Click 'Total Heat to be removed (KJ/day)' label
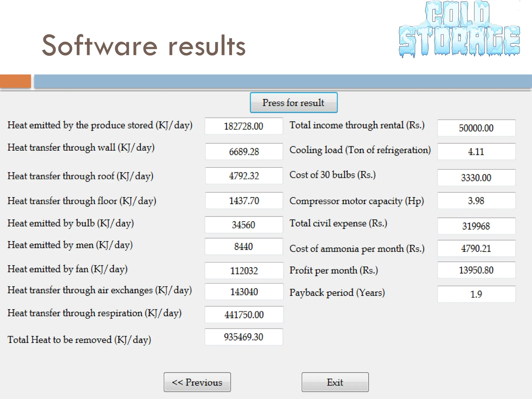This screenshot has width=532, height=399. (x=79, y=340)
